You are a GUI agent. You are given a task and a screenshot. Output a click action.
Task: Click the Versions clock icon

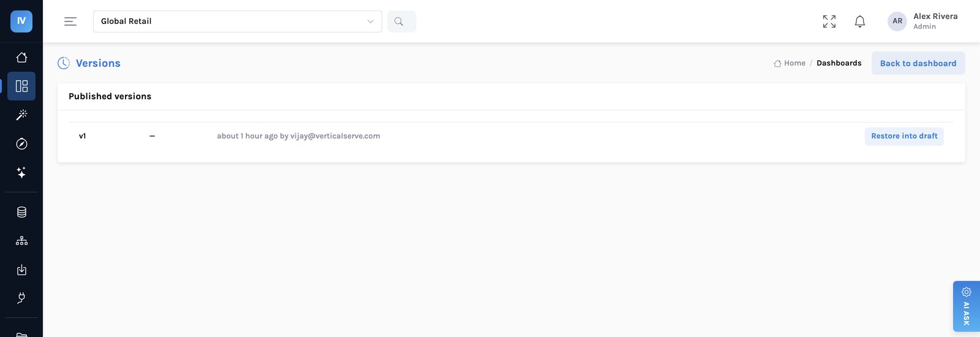coord(64,63)
